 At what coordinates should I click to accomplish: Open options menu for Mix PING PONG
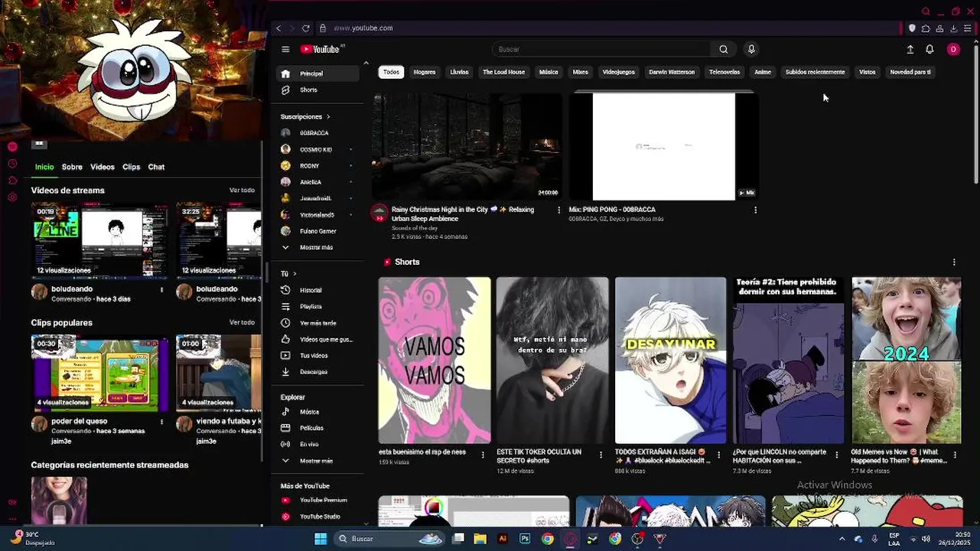pos(755,210)
